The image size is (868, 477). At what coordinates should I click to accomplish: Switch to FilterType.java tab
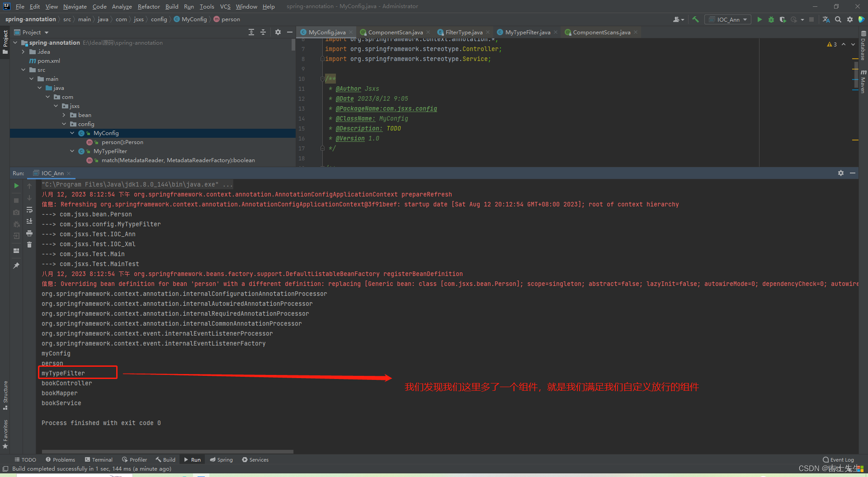(464, 32)
